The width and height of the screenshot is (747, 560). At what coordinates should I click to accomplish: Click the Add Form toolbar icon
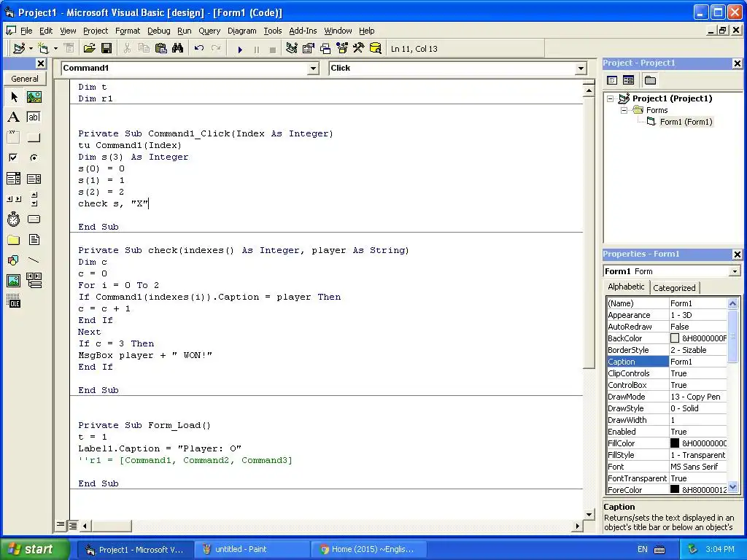click(43, 49)
